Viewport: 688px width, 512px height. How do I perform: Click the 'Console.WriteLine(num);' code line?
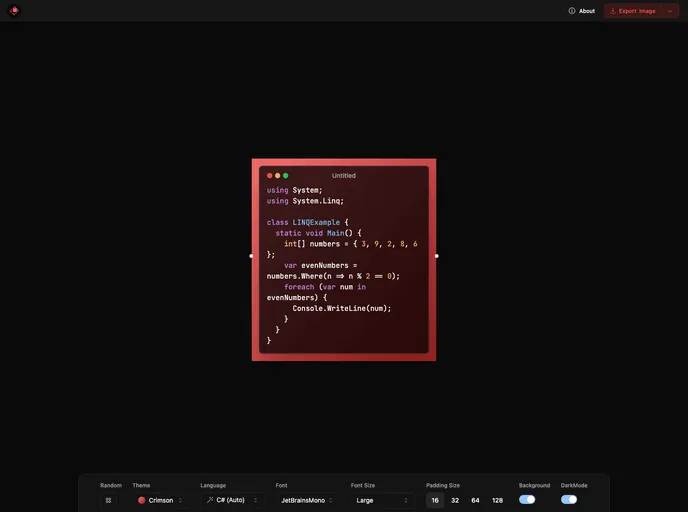[342, 308]
